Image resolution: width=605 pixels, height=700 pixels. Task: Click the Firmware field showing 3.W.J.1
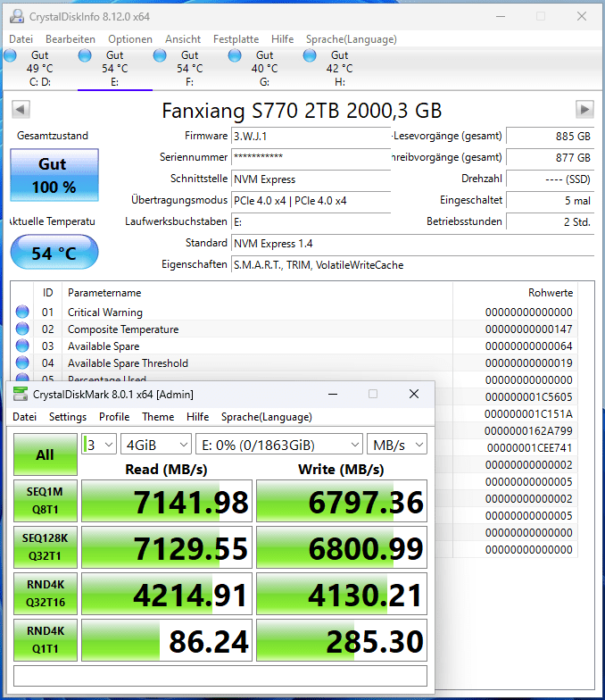pyautogui.click(x=311, y=136)
